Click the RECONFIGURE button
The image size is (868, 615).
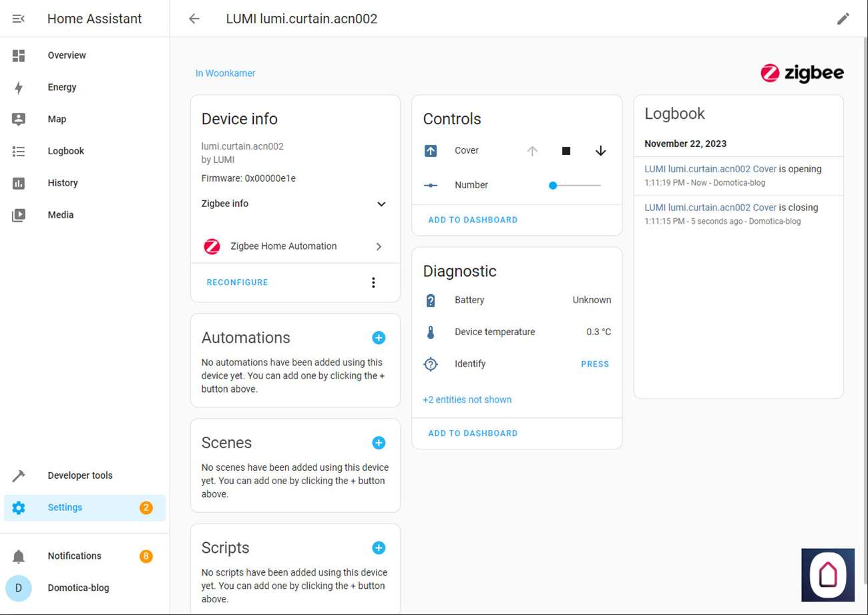tap(237, 282)
